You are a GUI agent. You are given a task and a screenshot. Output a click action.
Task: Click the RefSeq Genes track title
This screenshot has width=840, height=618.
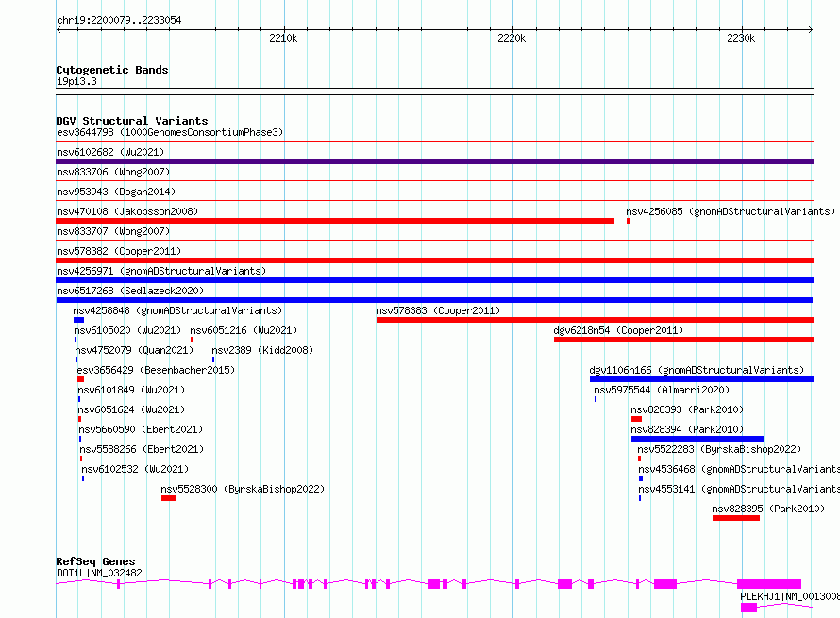95,561
